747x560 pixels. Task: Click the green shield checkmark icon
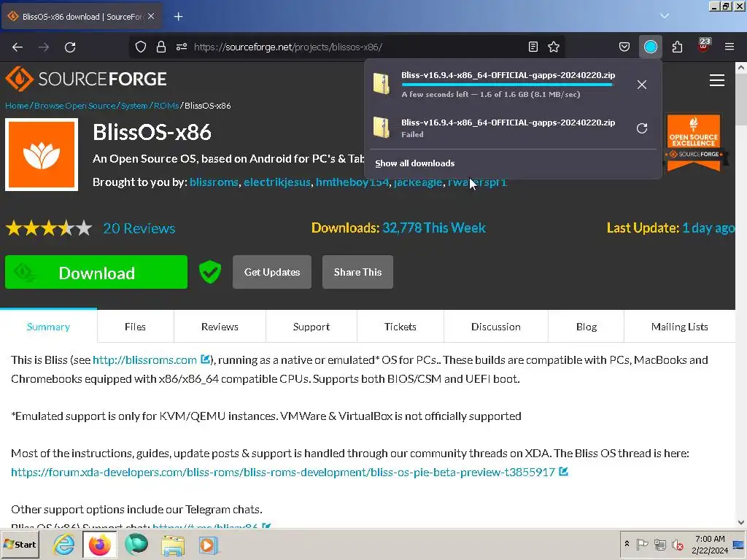209,272
